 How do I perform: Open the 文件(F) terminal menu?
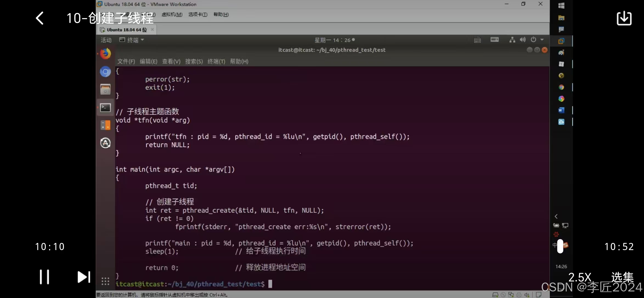(126, 62)
